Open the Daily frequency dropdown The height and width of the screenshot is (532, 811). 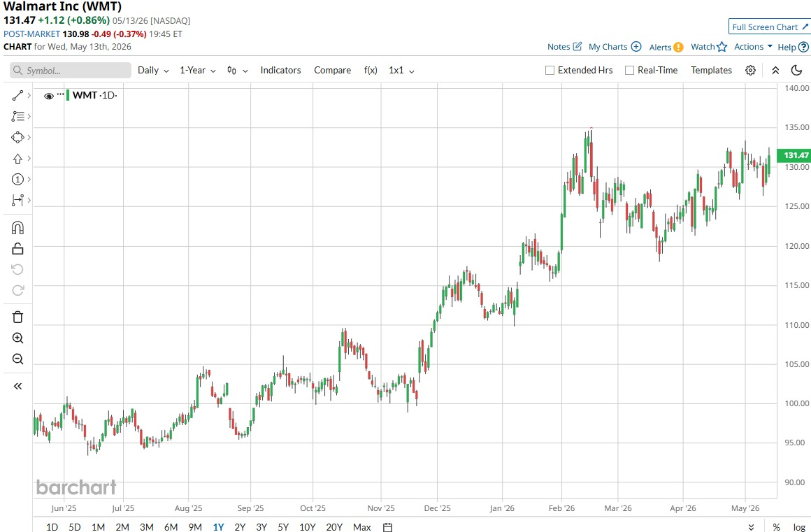pos(153,71)
